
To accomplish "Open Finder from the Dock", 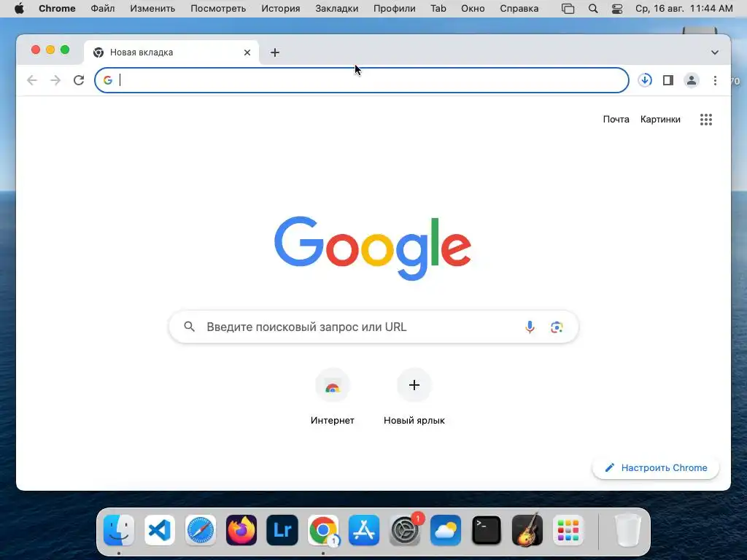I will (119, 529).
